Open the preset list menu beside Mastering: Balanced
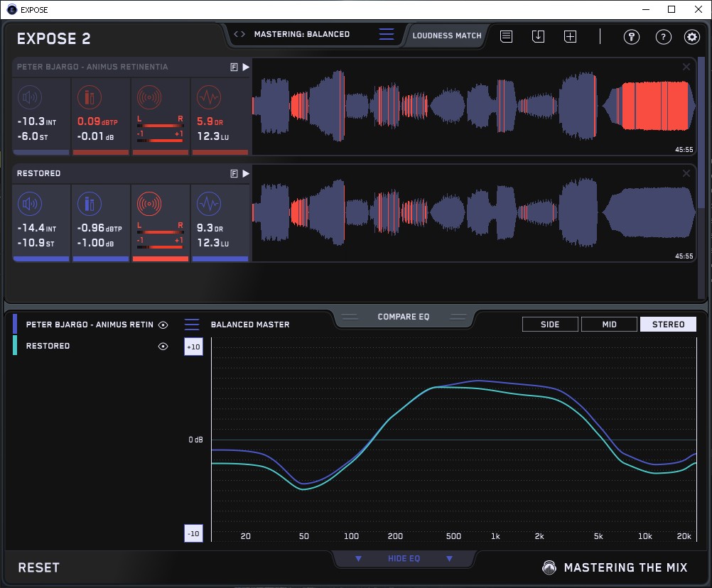 pyautogui.click(x=387, y=34)
